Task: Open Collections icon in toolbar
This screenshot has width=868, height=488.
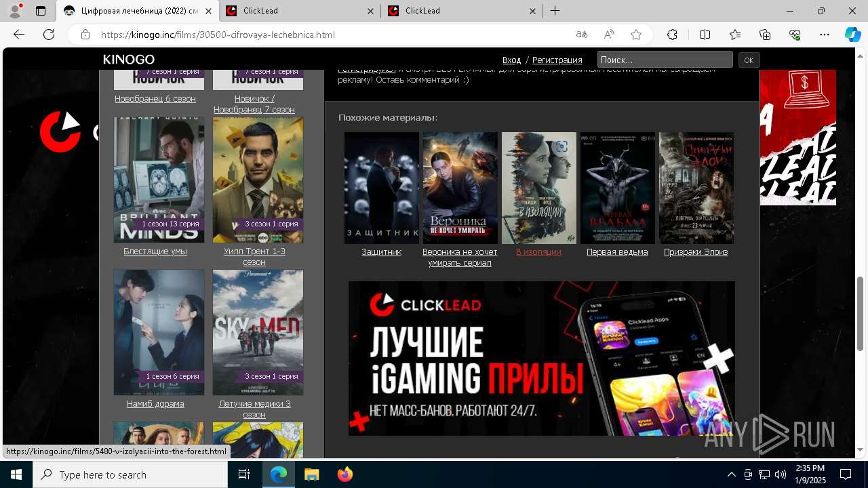Action: (x=765, y=35)
